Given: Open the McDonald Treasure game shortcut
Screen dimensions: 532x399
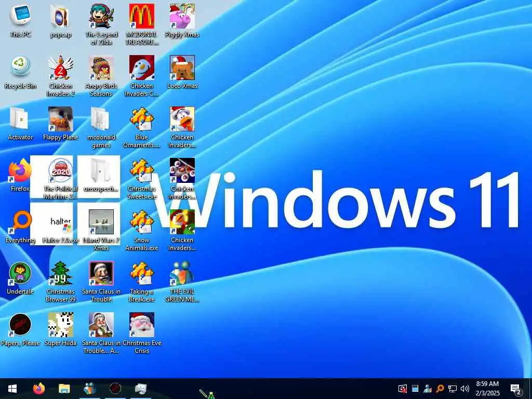Looking at the screenshot, I should pos(141,16).
